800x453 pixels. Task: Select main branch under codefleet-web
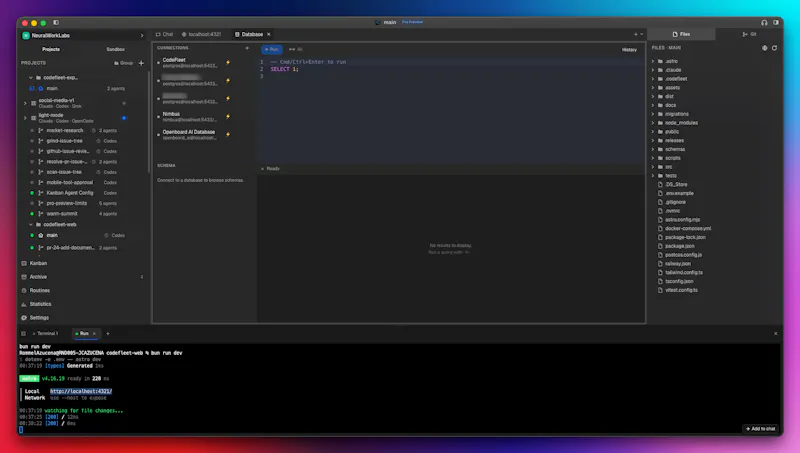click(52, 235)
